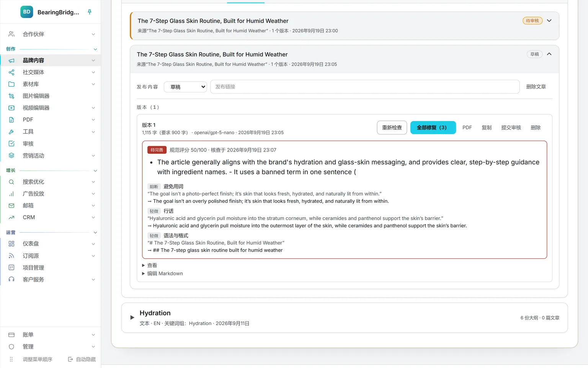This screenshot has width=588, height=368.
Task: Click 删除文章 link
Action: pyautogui.click(x=536, y=87)
